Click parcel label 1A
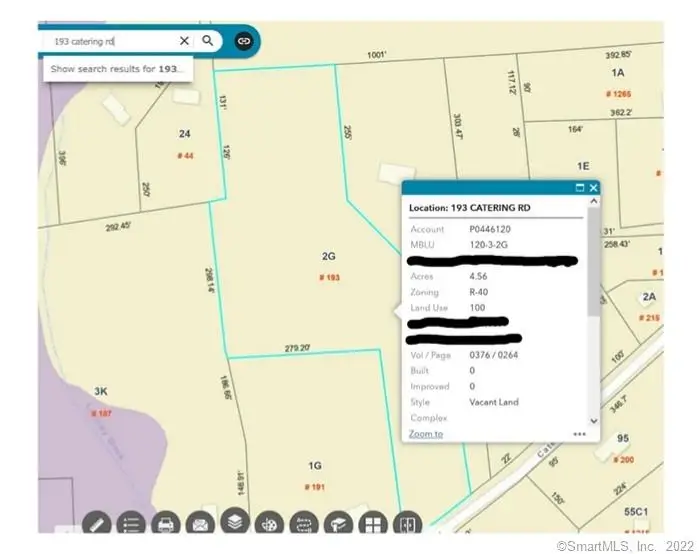 (x=617, y=73)
